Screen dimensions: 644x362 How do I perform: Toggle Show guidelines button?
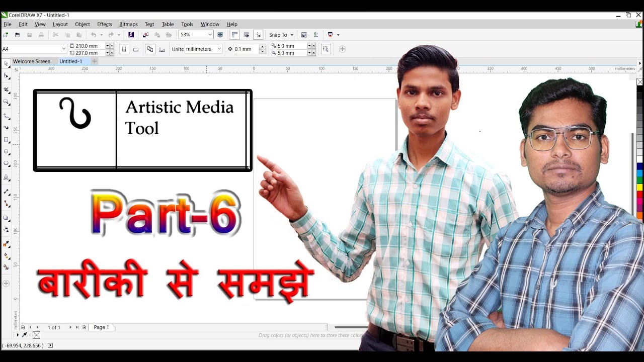click(x=259, y=35)
